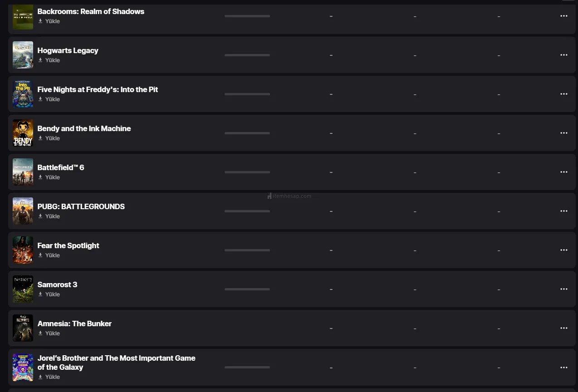Screen dimensions: 578x392
Task: Install Bendy and the Ink Machine via Yükle
Action: tap(52, 138)
